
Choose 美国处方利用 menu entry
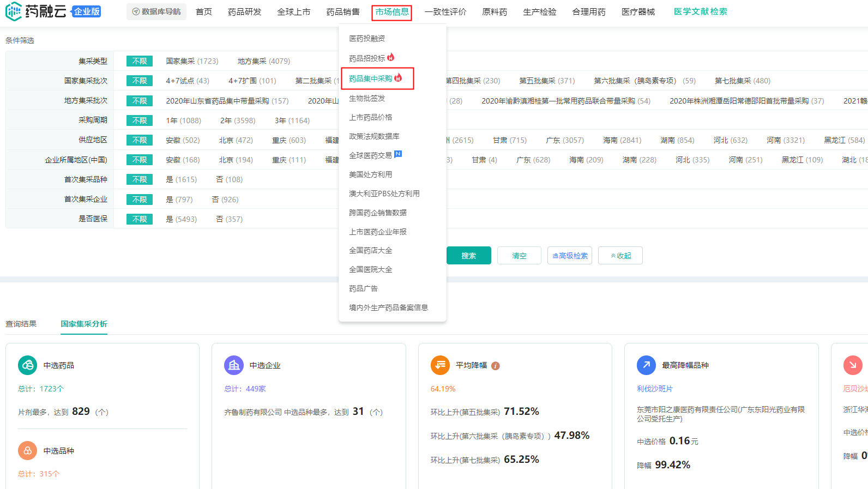coord(371,174)
